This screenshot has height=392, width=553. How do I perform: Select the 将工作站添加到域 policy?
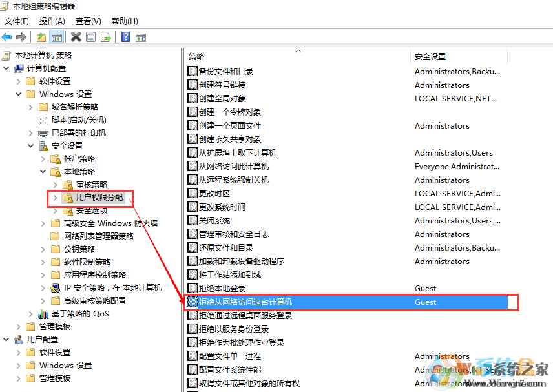pyautogui.click(x=230, y=275)
